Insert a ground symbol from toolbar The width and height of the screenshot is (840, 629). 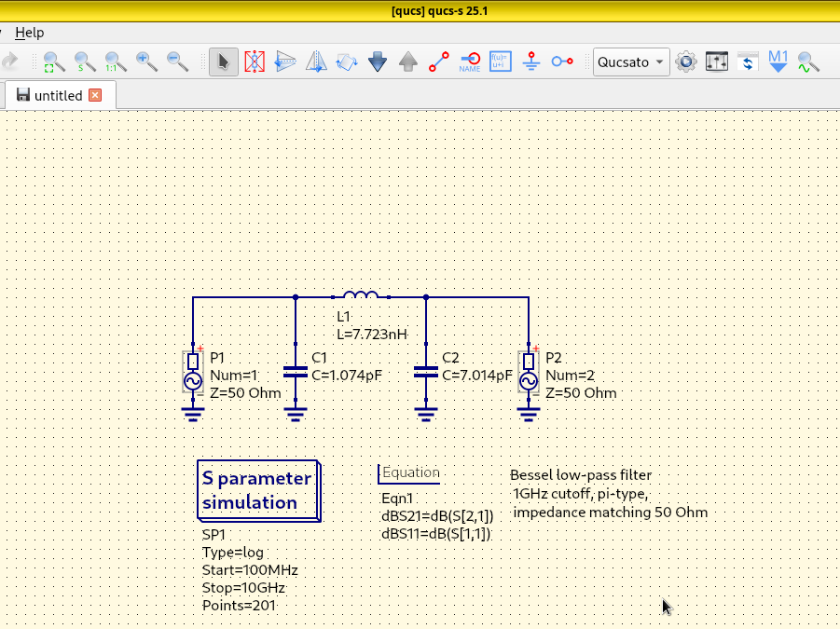pos(531,62)
